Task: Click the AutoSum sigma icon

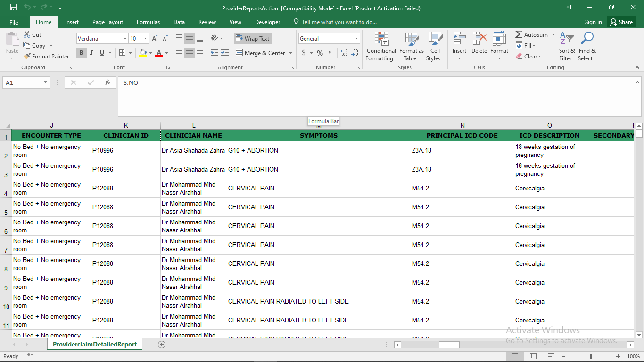Action: (x=519, y=35)
